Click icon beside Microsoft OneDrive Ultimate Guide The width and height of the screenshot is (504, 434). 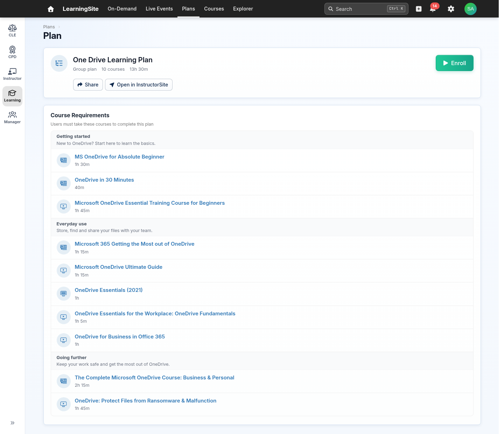click(x=63, y=271)
